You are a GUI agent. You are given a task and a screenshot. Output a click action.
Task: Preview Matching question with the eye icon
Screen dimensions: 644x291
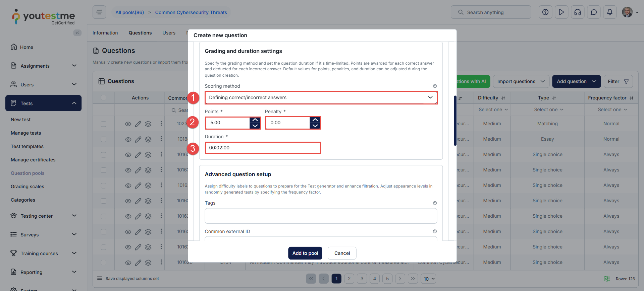click(x=128, y=124)
